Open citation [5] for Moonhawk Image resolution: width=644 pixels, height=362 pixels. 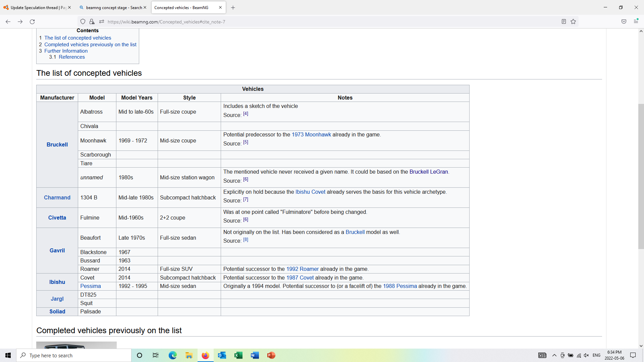click(x=246, y=142)
